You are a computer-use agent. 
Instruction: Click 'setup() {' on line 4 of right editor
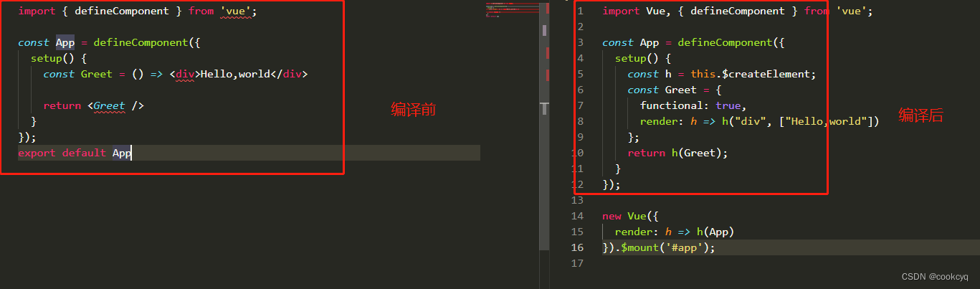coord(643,59)
